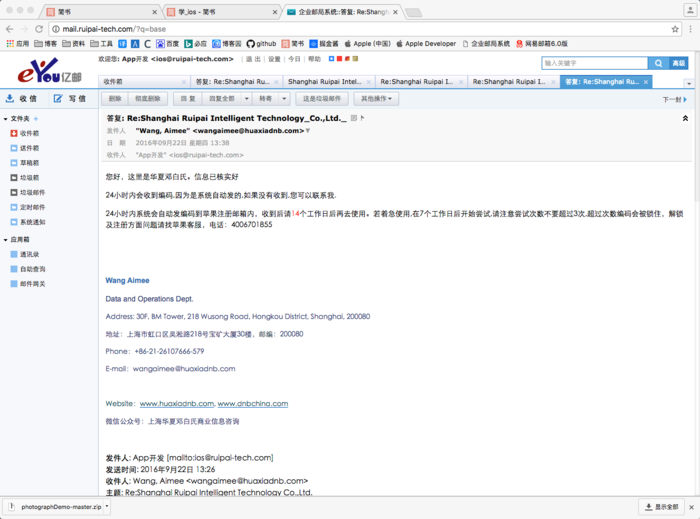Close the 收件箱 mail tab

click(x=183, y=82)
